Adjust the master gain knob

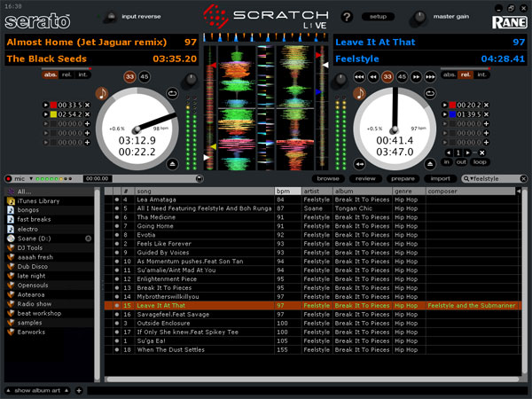(420, 16)
